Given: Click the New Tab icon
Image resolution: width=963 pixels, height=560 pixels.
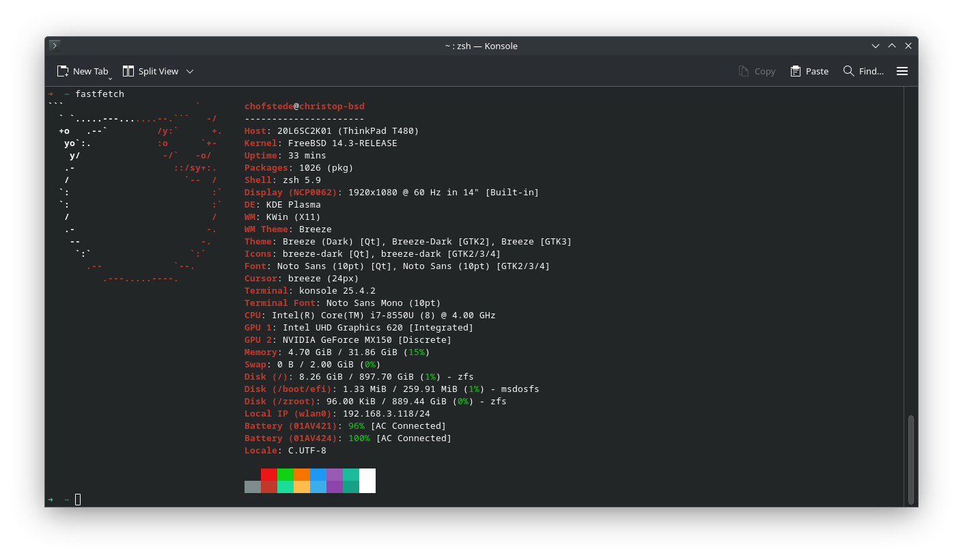Looking at the screenshot, I should [x=63, y=71].
